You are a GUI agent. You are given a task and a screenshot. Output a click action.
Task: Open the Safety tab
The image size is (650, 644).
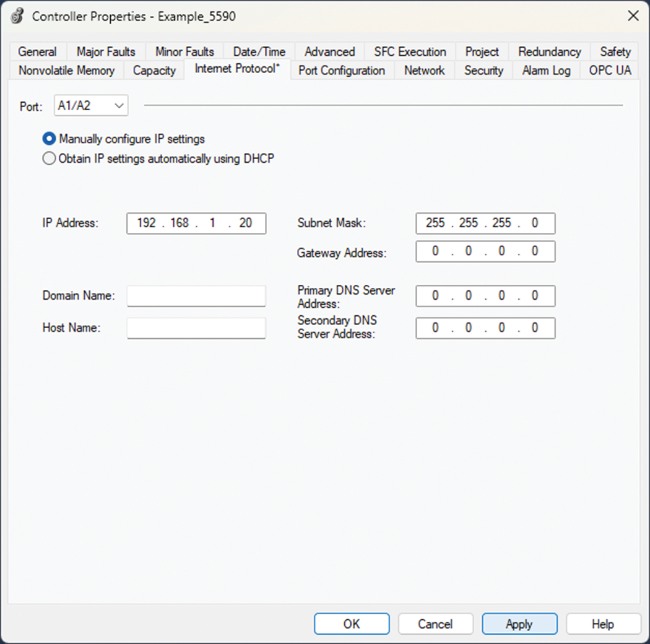click(615, 52)
